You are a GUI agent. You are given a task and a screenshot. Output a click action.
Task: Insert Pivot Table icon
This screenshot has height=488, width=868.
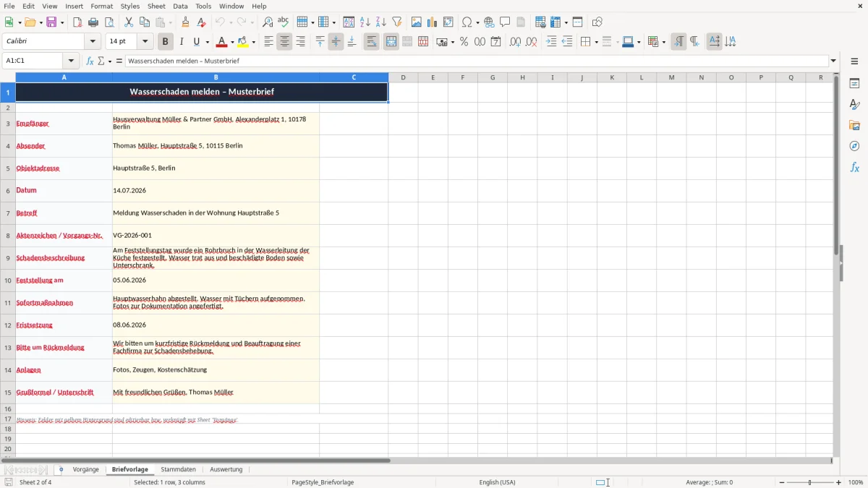click(448, 22)
